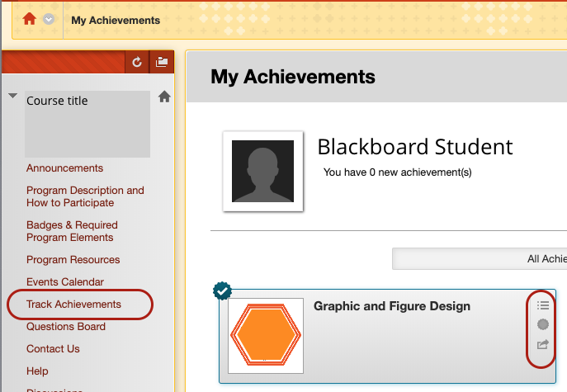This screenshot has width=567, height=392.
Task: Click the Blackboard Student avatar picture
Action: pos(263,171)
